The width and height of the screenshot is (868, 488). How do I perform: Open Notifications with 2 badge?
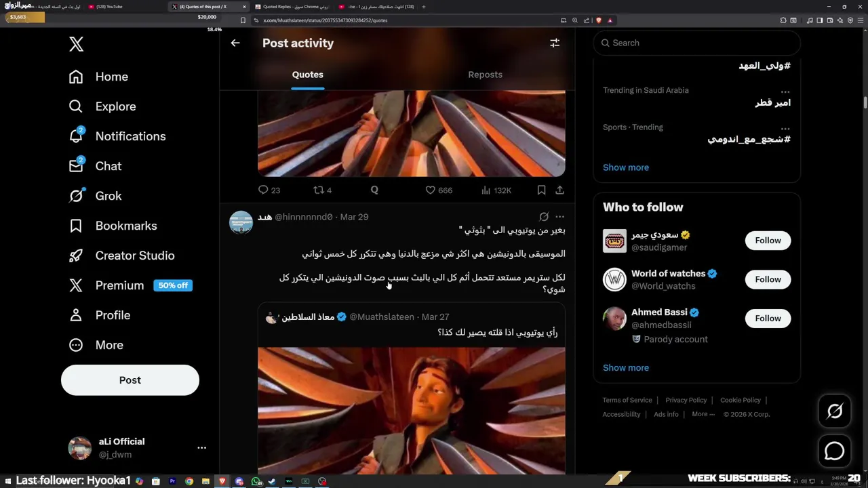point(117,136)
